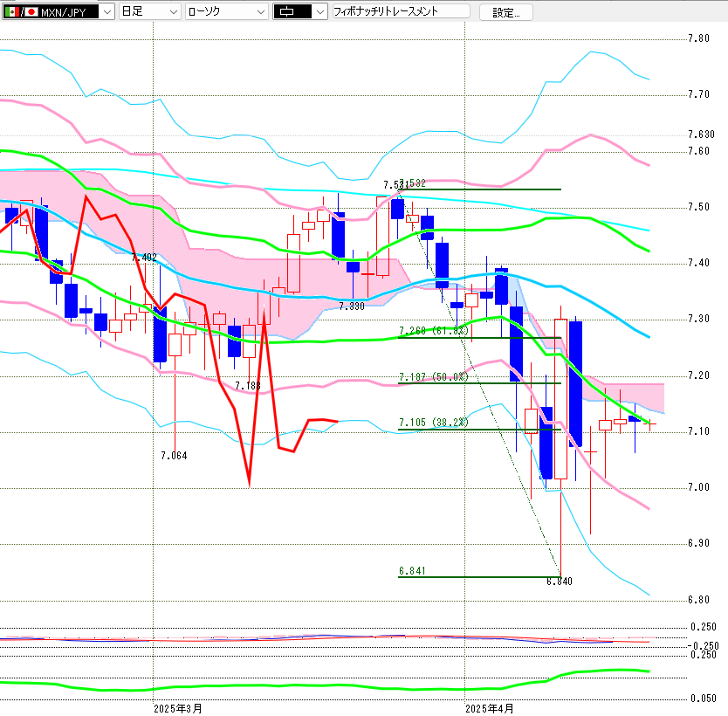
Task: Click the 7.188 price annotation
Action: point(247,386)
